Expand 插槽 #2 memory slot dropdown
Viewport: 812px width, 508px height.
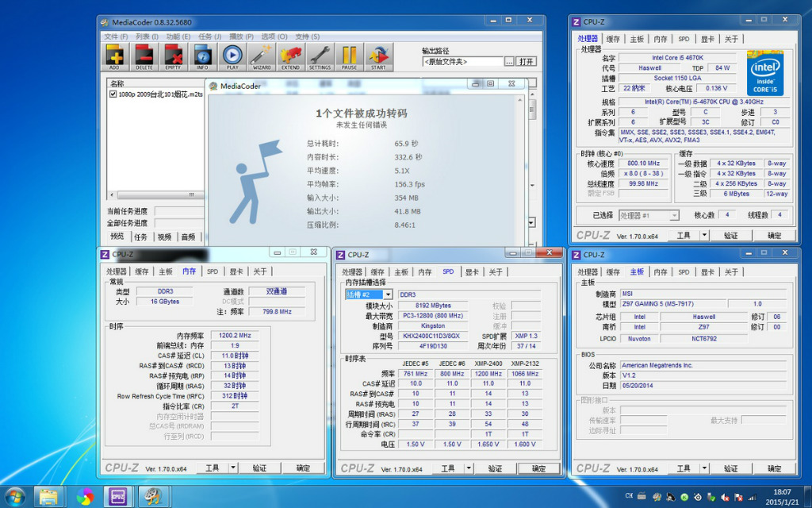pyautogui.click(x=388, y=294)
